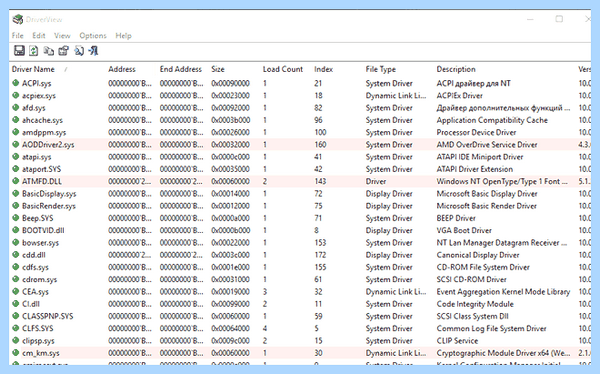The height and width of the screenshot is (374, 600).
Task: Click the Copy selected items toolbar icon
Action: click(x=49, y=51)
